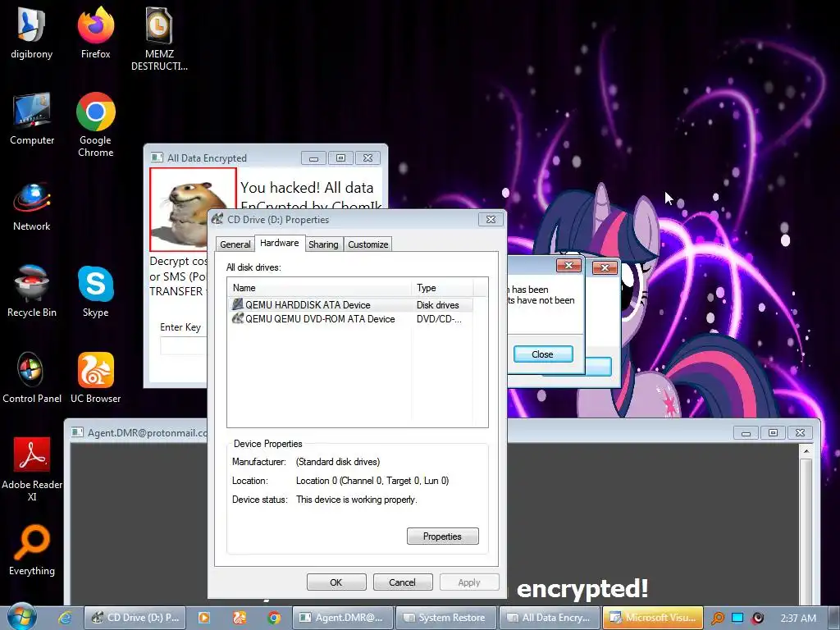Close the All Data Encrypted window
This screenshot has width=840, height=630.
tap(368, 158)
